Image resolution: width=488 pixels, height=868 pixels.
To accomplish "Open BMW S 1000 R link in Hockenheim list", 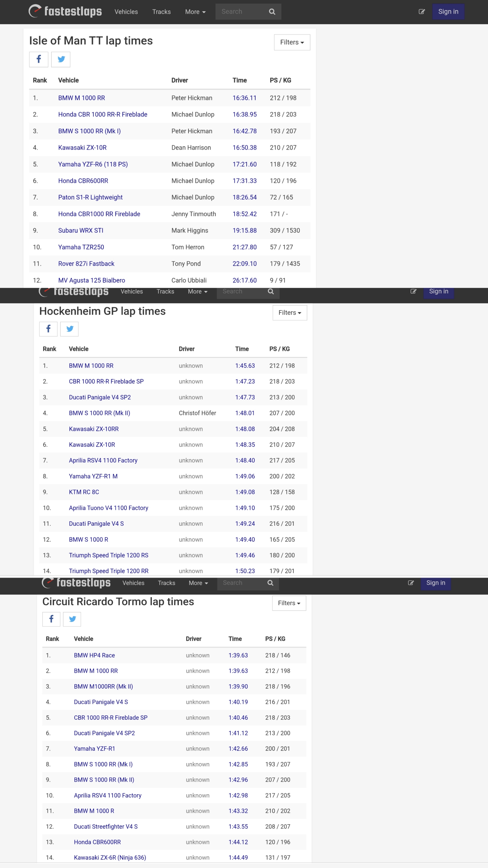I will [88, 540].
